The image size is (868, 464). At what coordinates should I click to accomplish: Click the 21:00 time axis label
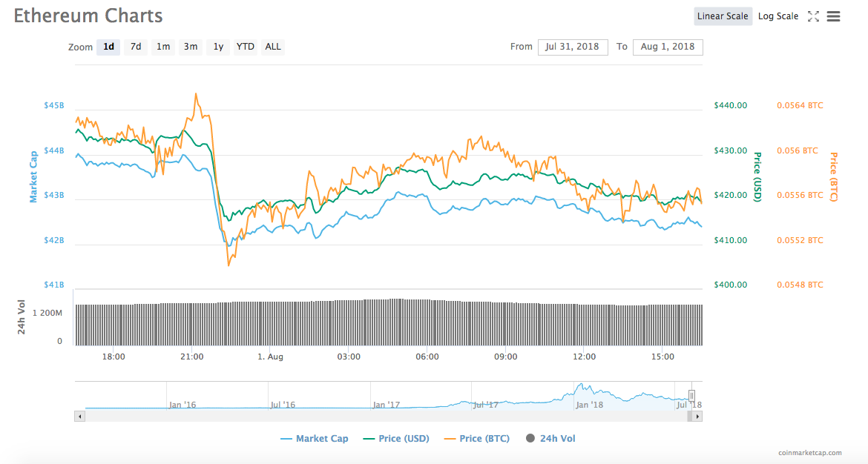coord(191,357)
